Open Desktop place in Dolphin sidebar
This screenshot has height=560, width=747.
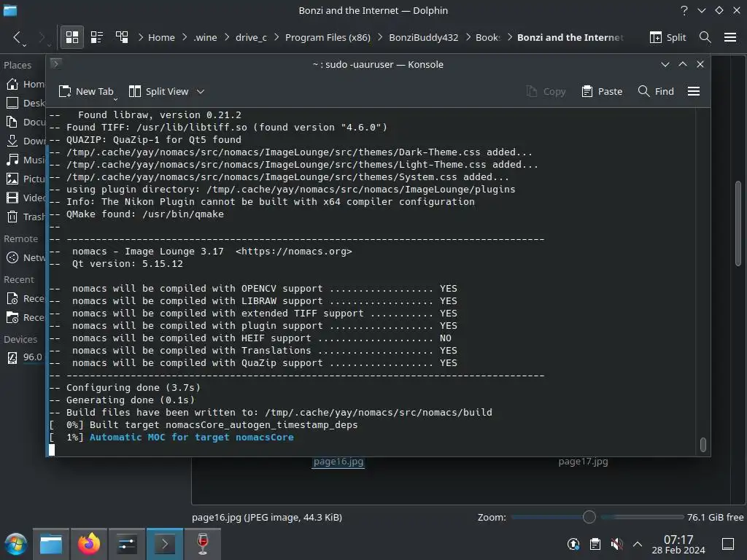point(26,103)
